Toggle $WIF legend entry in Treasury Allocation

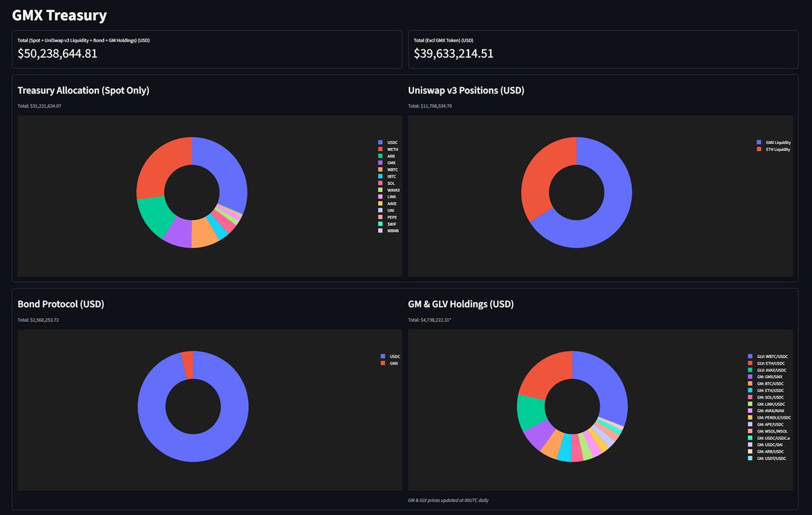tap(388, 224)
